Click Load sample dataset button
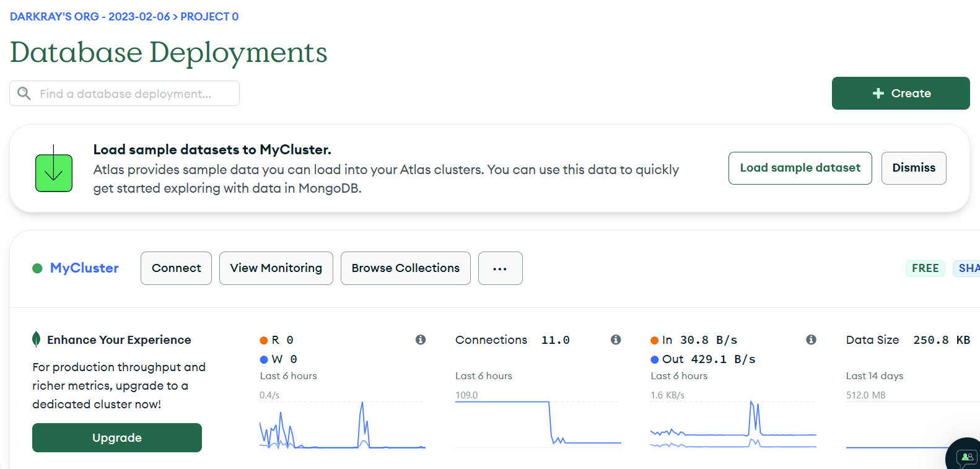980x469 pixels. pyautogui.click(x=800, y=168)
